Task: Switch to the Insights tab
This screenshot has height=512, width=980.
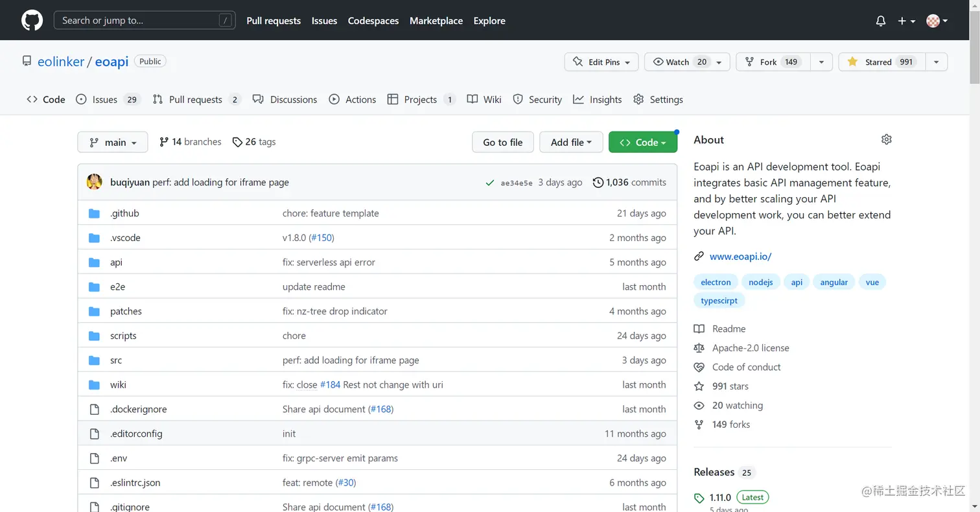Action: click(x=598, y=99)
